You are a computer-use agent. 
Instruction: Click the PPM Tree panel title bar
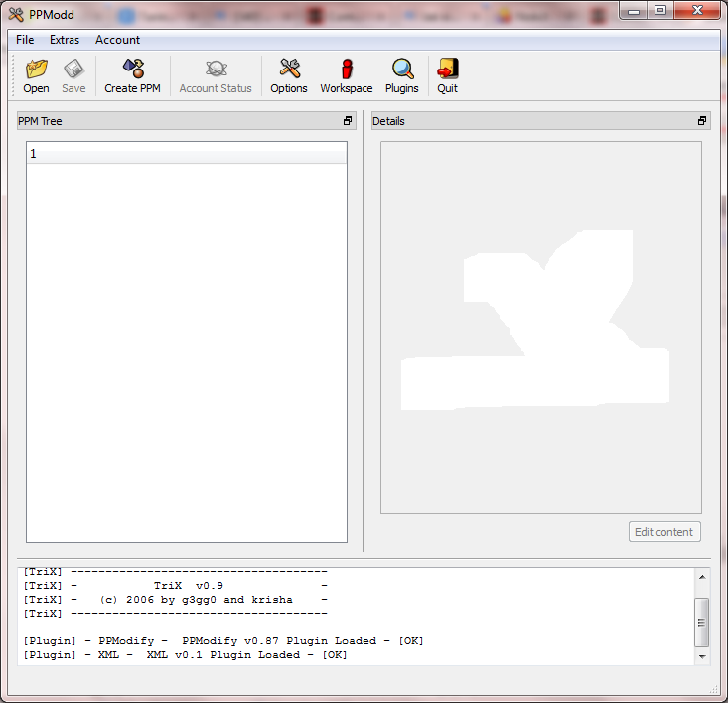(186, 121)
